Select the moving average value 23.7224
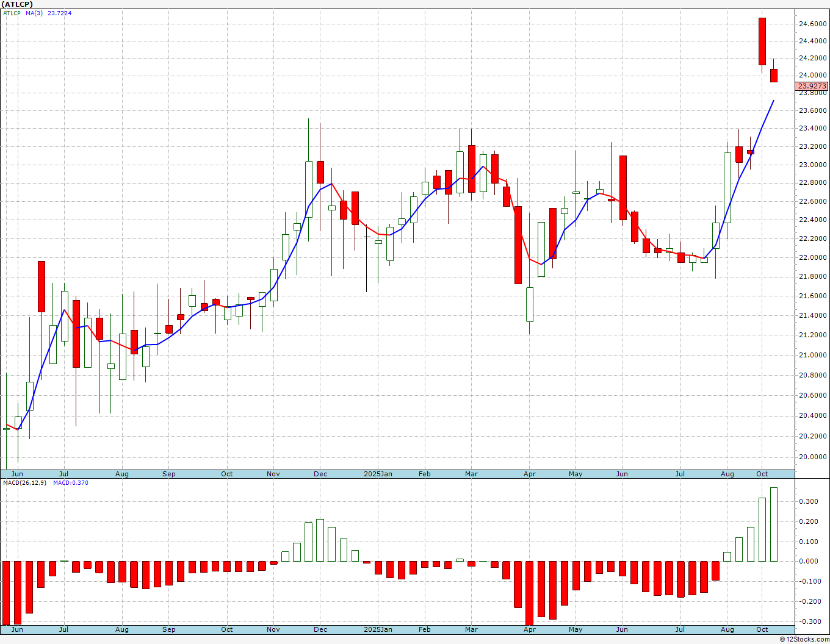Image resolution: width=830 pixels, height=644 pixels. (x=60, y=13)
